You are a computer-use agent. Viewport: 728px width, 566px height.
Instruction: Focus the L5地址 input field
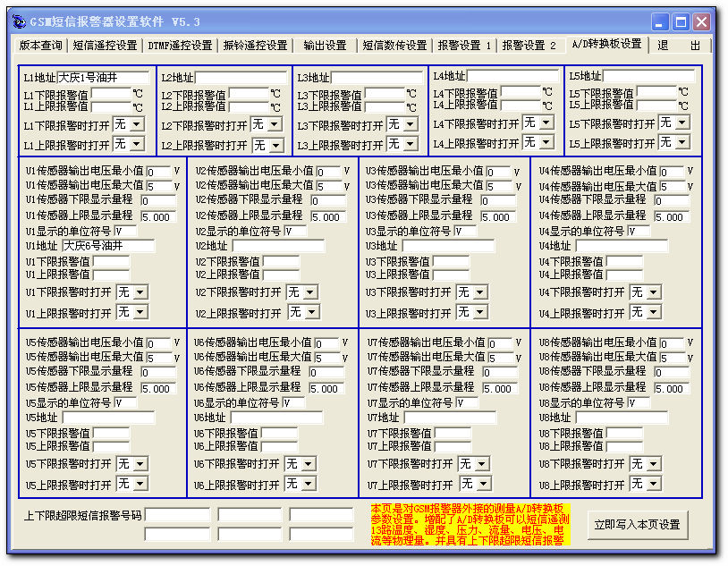coord(649,76)
